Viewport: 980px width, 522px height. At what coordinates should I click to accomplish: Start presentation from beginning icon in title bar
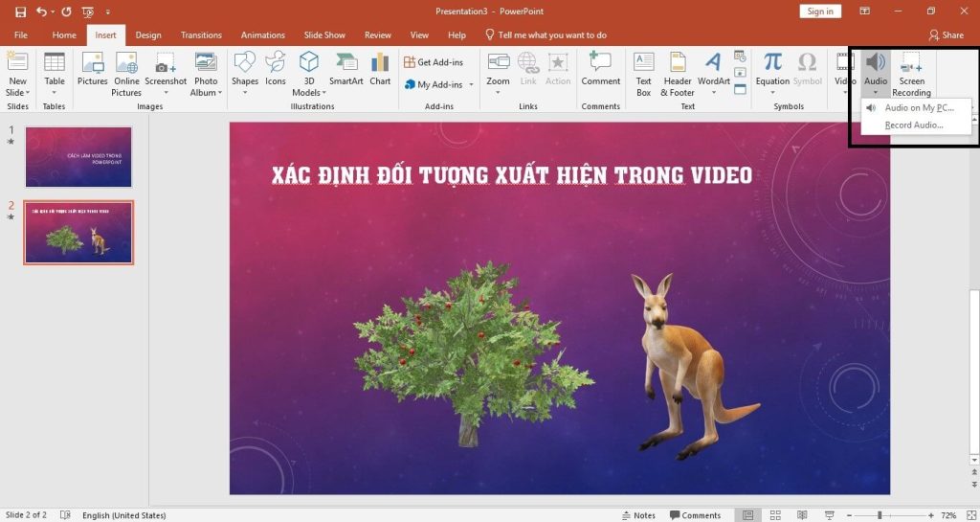(x=88, y=11)
